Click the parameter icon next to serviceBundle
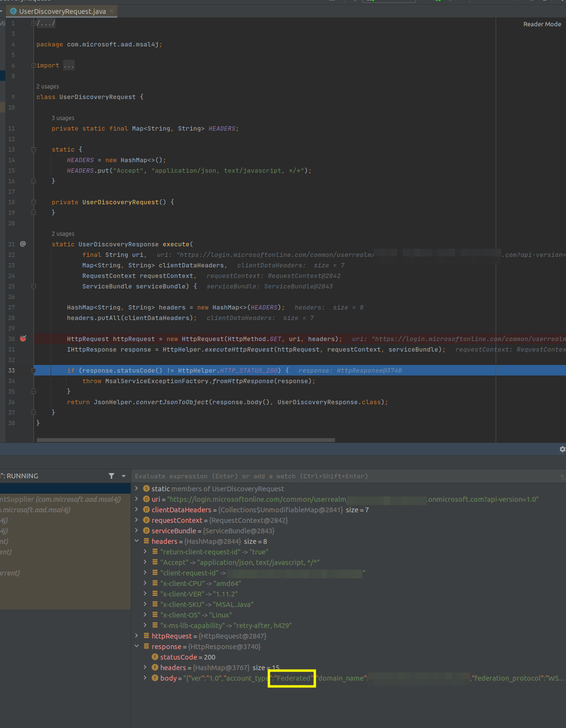The image size is (566, 728). click(x=146, y=530)
